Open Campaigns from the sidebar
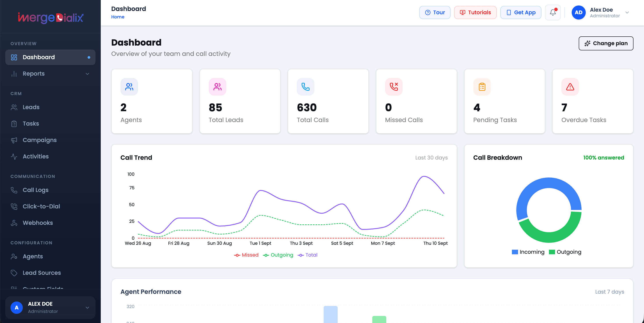Image resolution: width=644 pixels, height=323 pixels. (x=50, y=140)
